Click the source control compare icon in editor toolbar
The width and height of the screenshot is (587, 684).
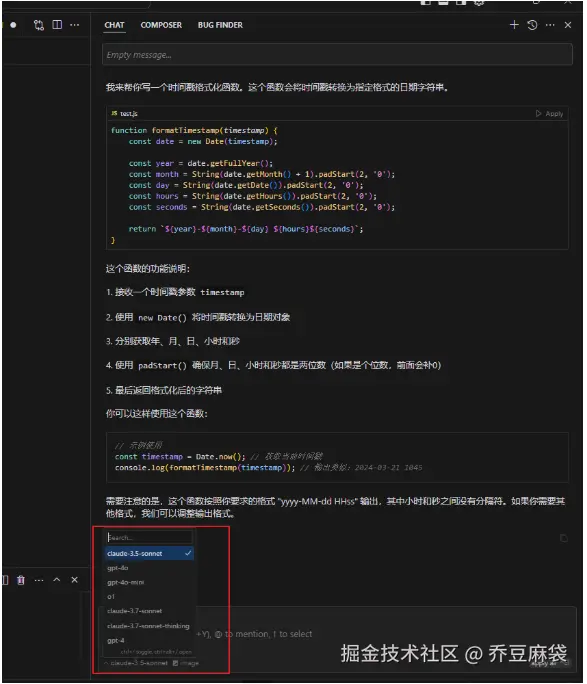click(x=39, y=25)
